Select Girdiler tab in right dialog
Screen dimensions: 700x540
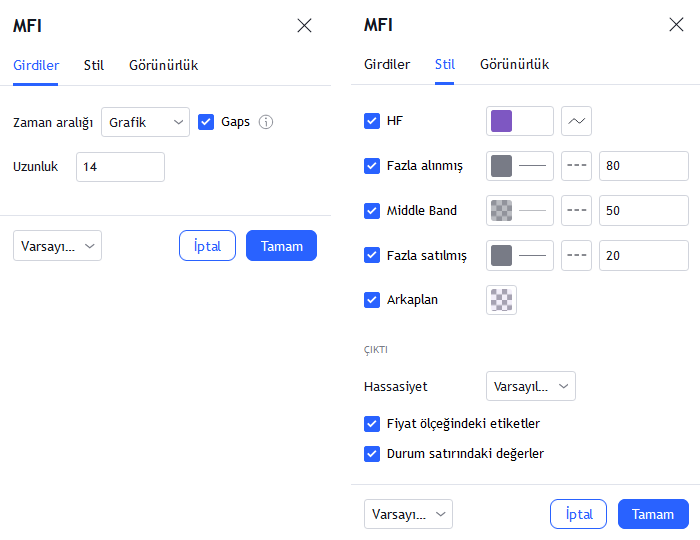click(x=387, y=65)
